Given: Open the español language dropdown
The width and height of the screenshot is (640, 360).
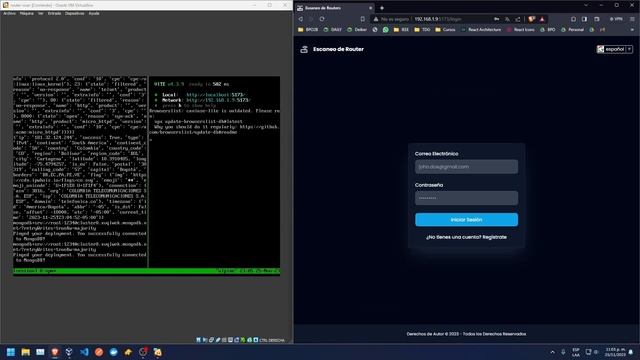Looking at the screenshot, I should (x=615, y=49).
